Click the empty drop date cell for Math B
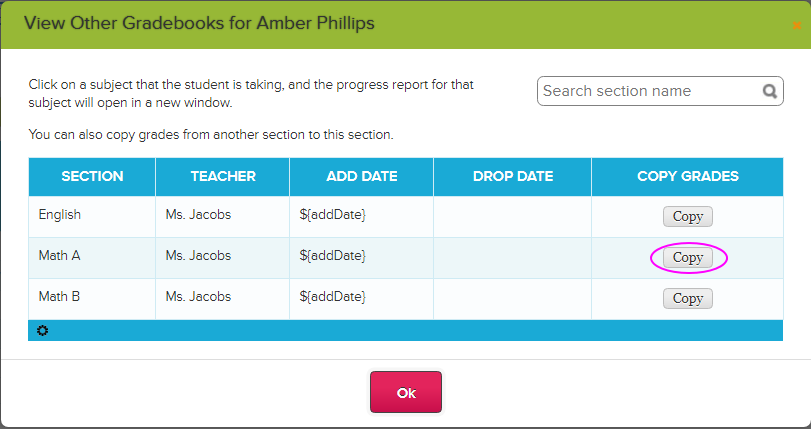This screenshot has width=811, height=429. pyautogui.click(x=512, y=298)
